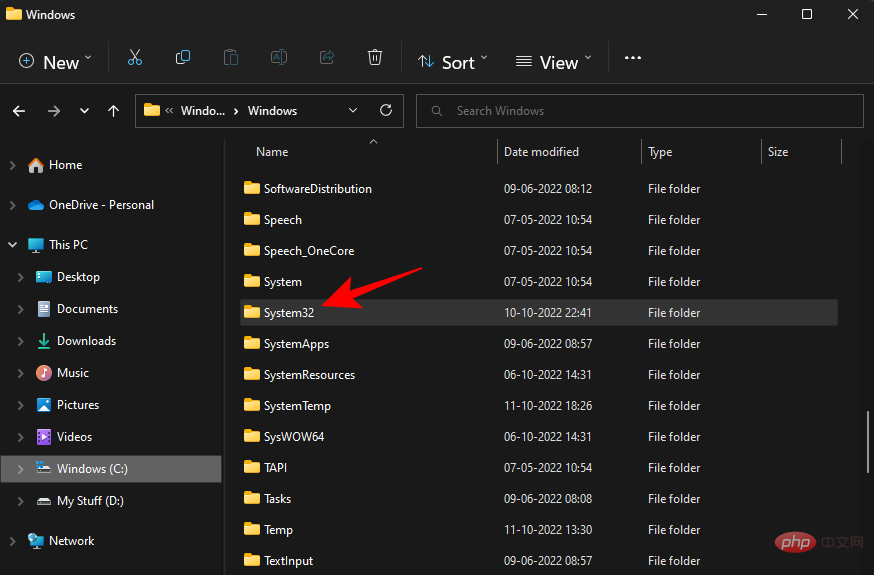Click the Home icon in sidebar
874x575 pixels.
(36, 165)
